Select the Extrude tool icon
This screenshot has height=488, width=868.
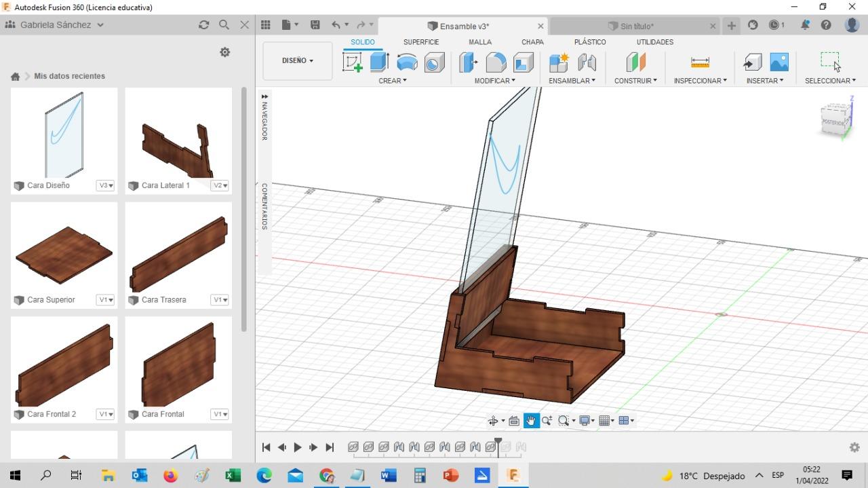pos(379,62)
